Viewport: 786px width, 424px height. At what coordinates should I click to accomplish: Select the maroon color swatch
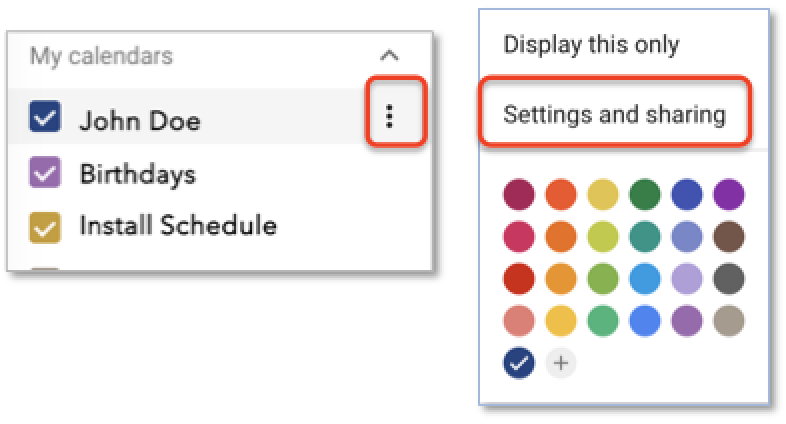coord(519,194)
